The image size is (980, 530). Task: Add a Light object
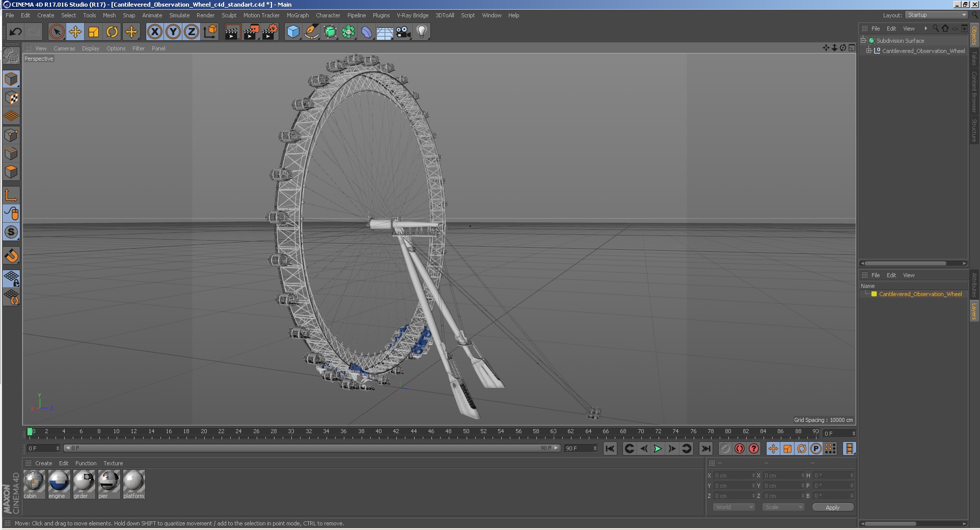coord(422,32)
